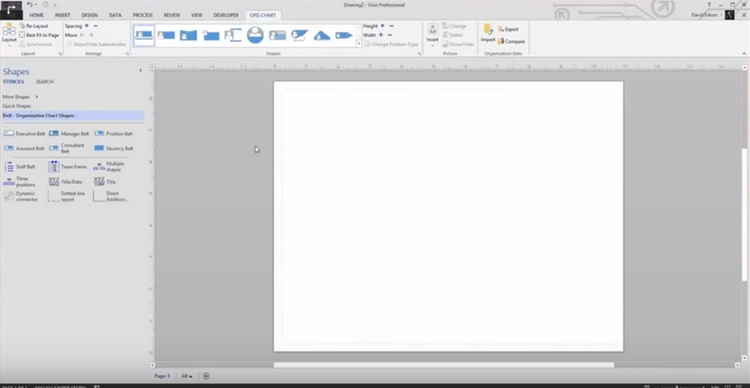Open Help with the question mark icon
This screenshot has height=388, width=750.
pos(709,4)
